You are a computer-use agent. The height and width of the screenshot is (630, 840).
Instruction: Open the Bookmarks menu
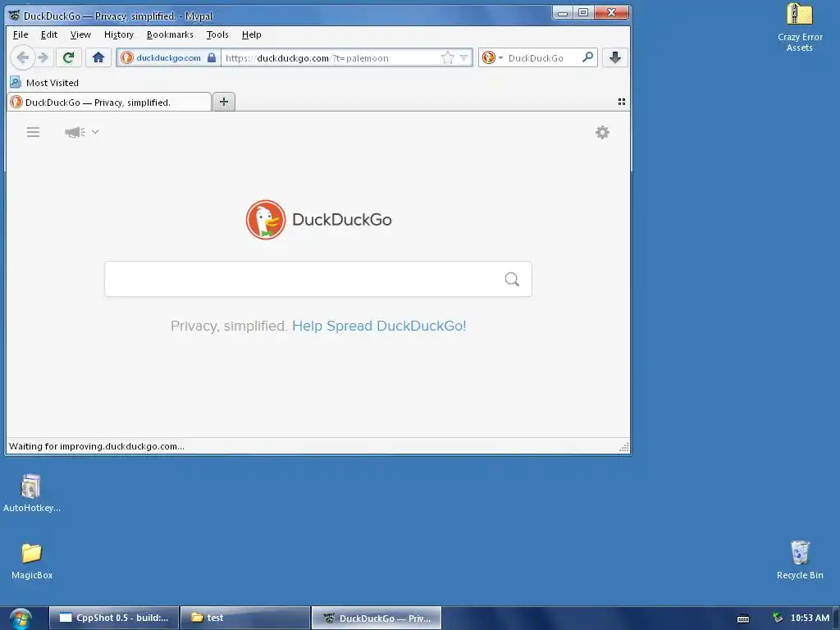point(170,34)
